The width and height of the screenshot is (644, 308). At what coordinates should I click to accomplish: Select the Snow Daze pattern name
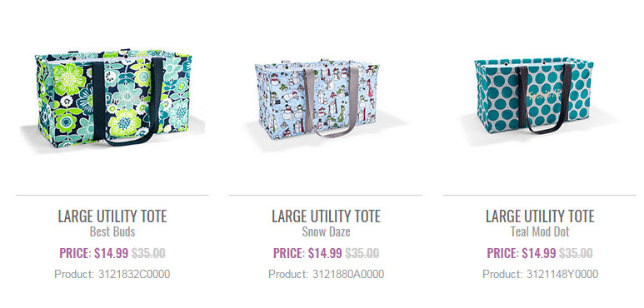coord(326,231)
